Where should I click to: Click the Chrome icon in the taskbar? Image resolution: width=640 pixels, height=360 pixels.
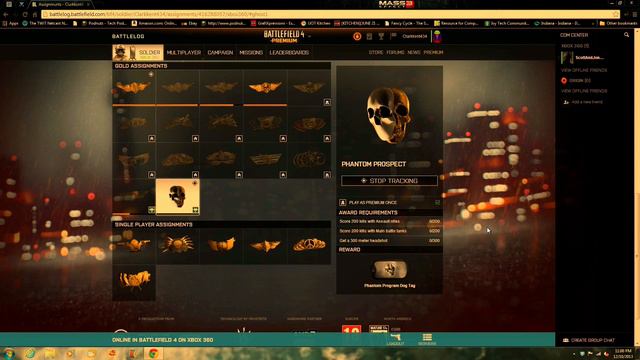click(x=153, y=353)
